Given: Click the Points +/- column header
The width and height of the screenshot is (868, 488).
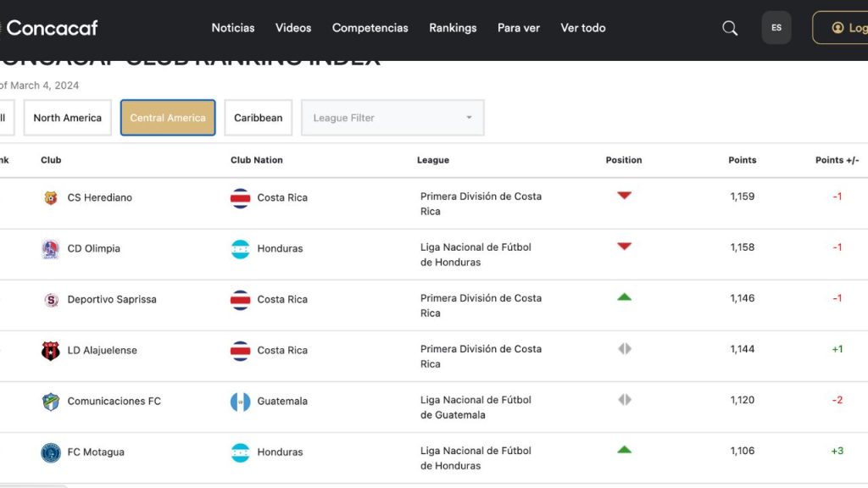Looking at the screenshot, I should coord(837,160).
